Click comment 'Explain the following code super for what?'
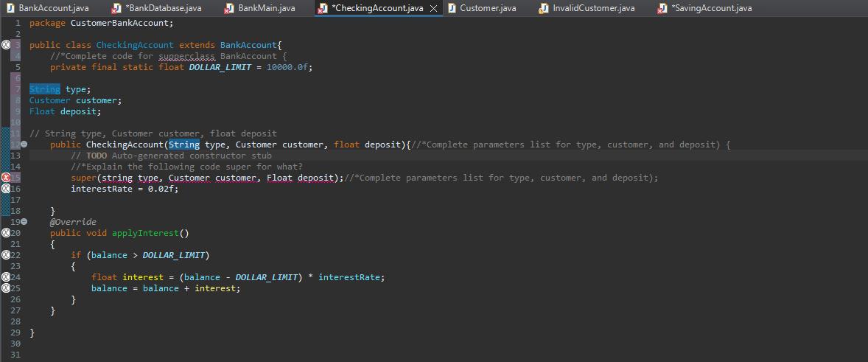Screen dimensions: 868x362 (186, 167)
